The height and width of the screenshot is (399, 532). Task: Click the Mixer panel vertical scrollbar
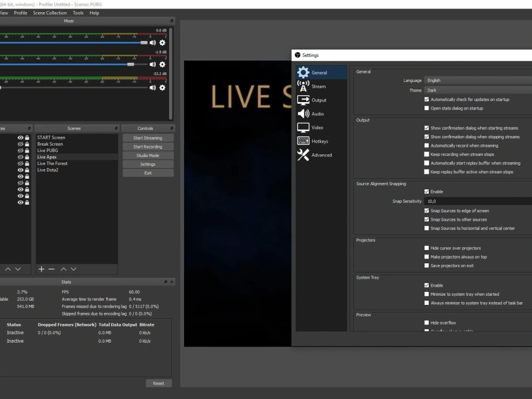coord(171,73)
